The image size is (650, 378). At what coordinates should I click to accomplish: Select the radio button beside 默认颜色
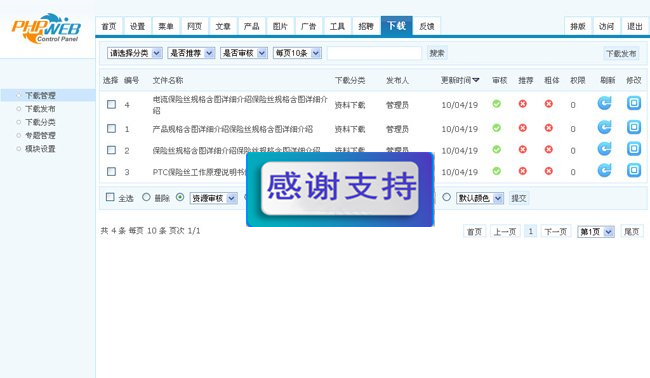click(446, 197)
